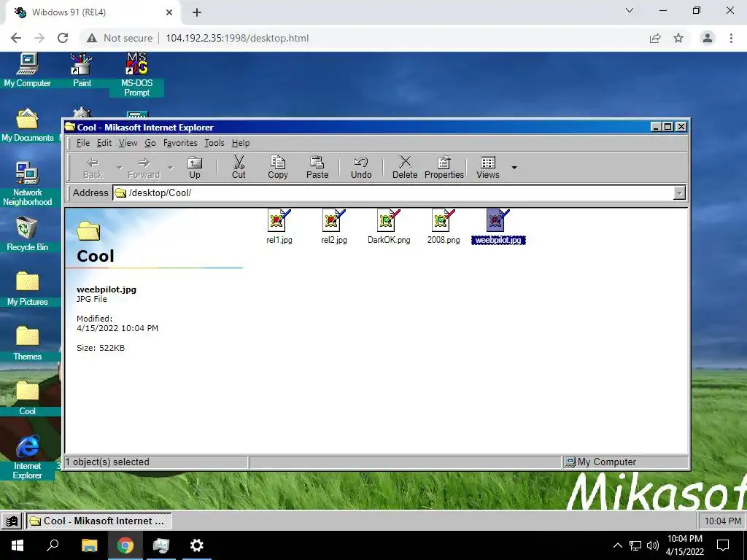
Task: Open the Back history dropdown arrow
Action: point(119,168)
